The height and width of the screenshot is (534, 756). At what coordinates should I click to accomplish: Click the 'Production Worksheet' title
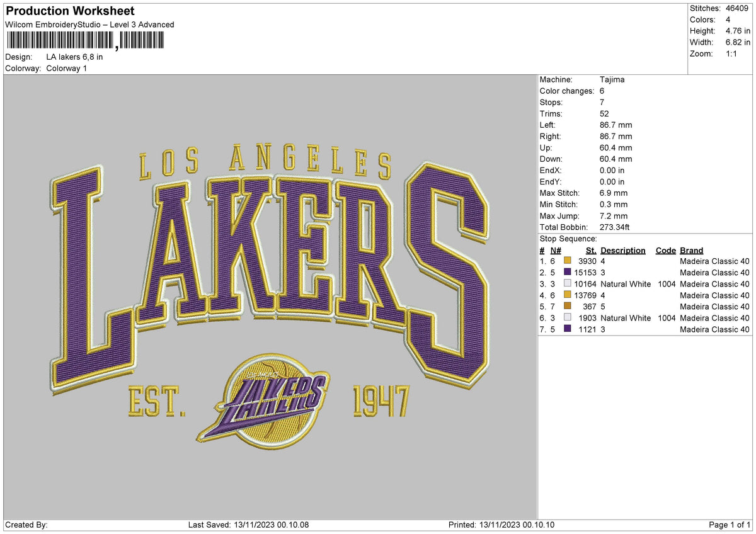pyautogui.click(x=70, y=11)
